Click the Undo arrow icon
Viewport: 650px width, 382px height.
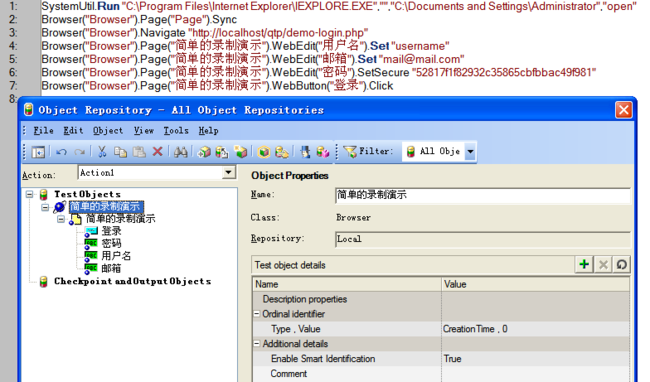pos(61,152)
